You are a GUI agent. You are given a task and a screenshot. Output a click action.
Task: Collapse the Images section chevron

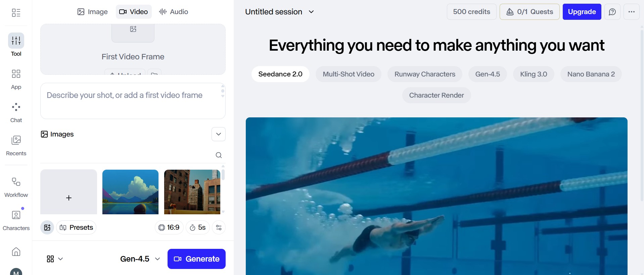click(219, 134)
